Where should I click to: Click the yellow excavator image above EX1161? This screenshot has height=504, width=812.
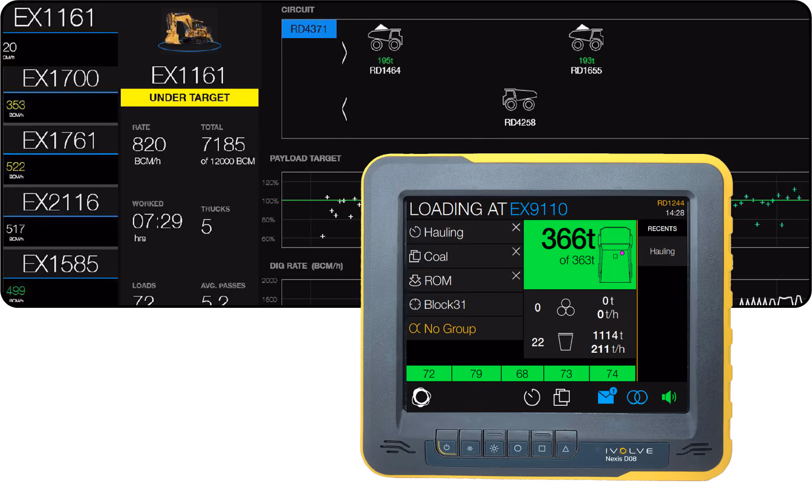pos(189,31)
